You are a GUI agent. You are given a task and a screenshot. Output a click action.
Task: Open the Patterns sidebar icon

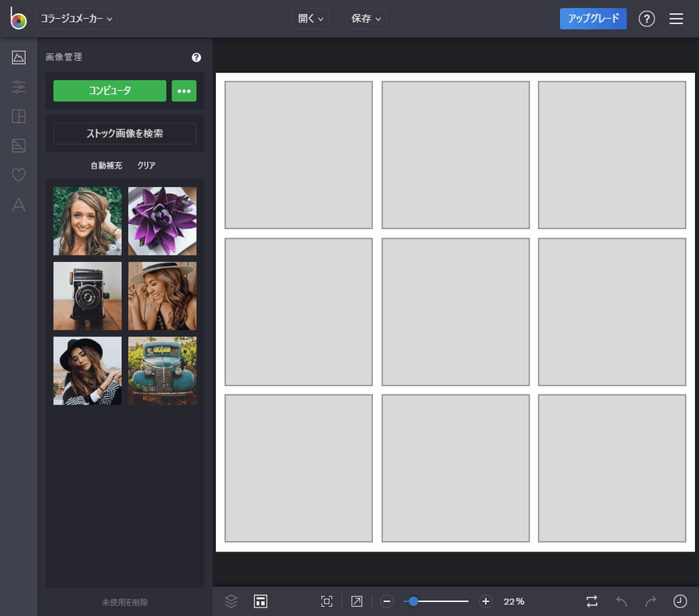click(x=19, y=146)
